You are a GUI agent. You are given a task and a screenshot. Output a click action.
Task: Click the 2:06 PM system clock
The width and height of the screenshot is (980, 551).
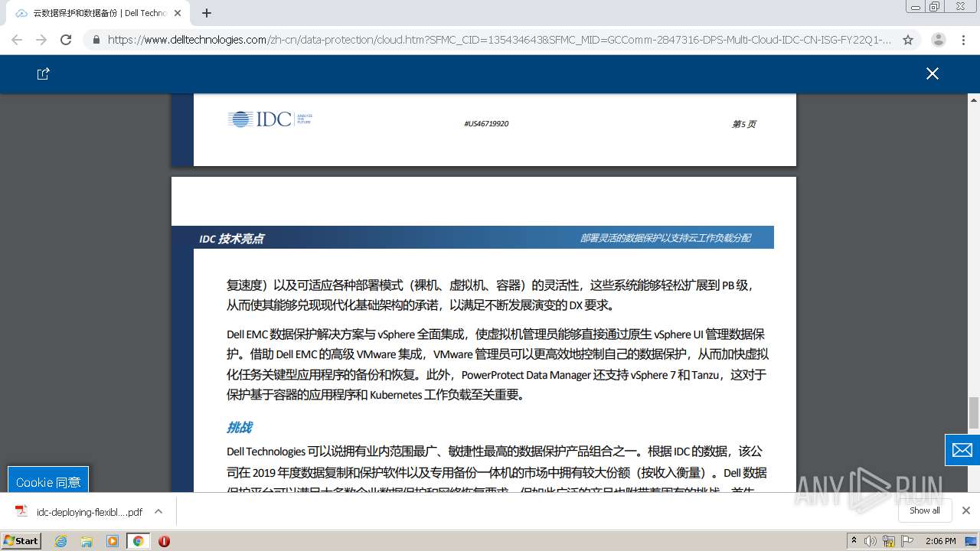pyautogui.click(x=940, y=541)
